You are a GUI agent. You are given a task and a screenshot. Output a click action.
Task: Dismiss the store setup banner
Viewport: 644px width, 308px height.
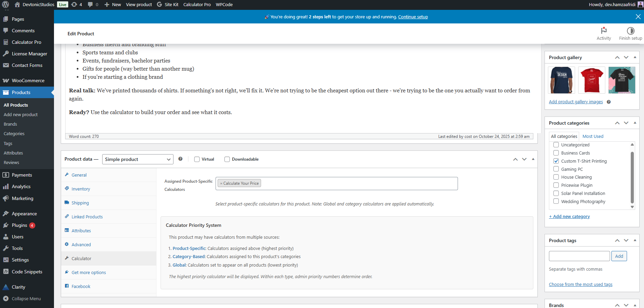click(638, 17)
